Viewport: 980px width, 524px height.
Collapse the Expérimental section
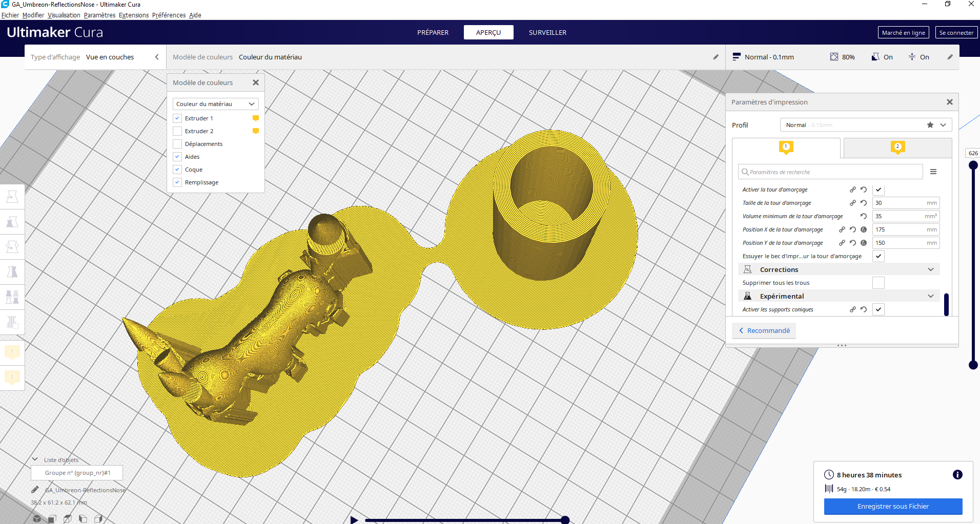coord(839,296)
